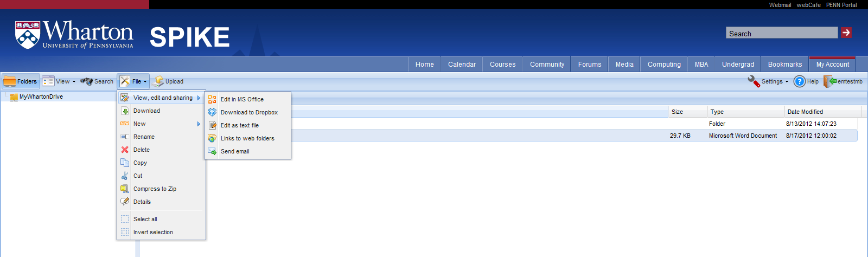Click the Copy pages icon
The image size is (868, 257).
[x=125, y=163]
